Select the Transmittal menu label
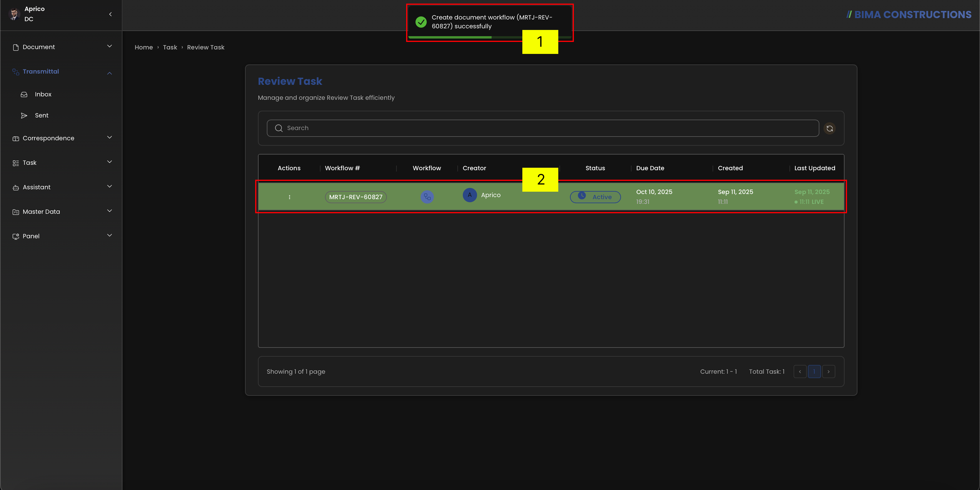The image size is (980, 490). (41, 72)
